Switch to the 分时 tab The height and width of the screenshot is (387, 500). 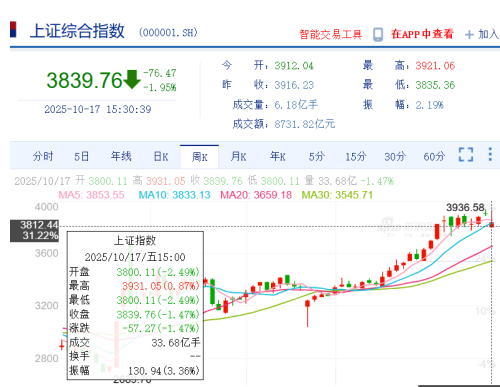click(x=43, y=156)
